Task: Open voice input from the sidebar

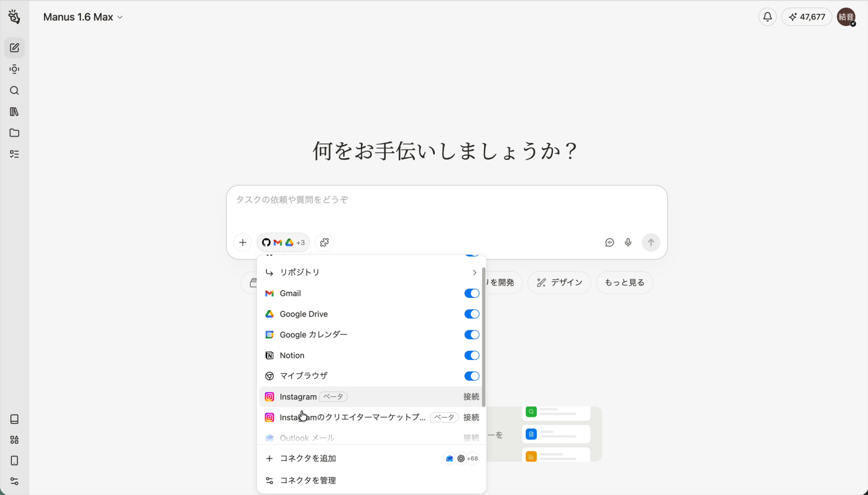Action: 14,69
